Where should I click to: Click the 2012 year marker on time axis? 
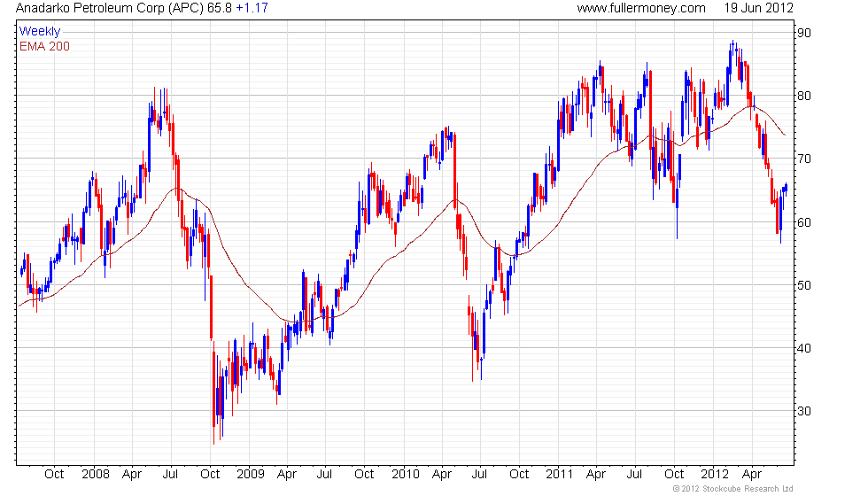pos(715,475)
